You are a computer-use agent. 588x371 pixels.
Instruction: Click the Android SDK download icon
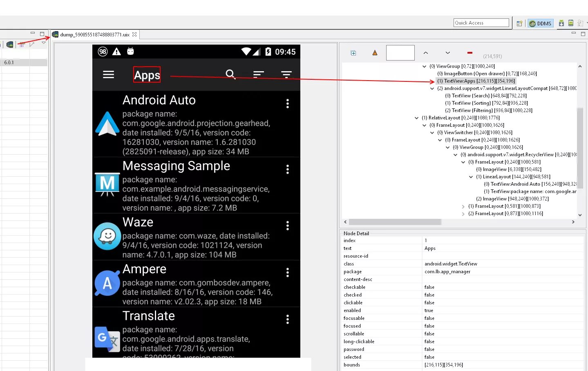561,23
